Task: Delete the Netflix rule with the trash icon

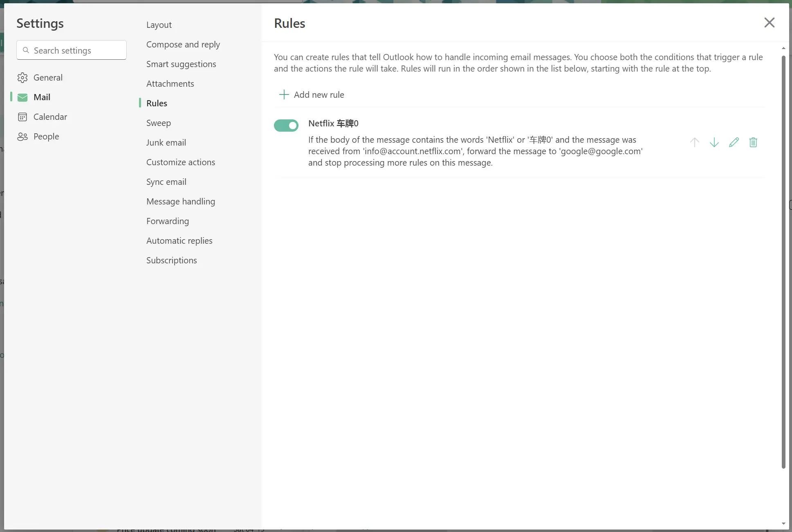Action: 753,142
